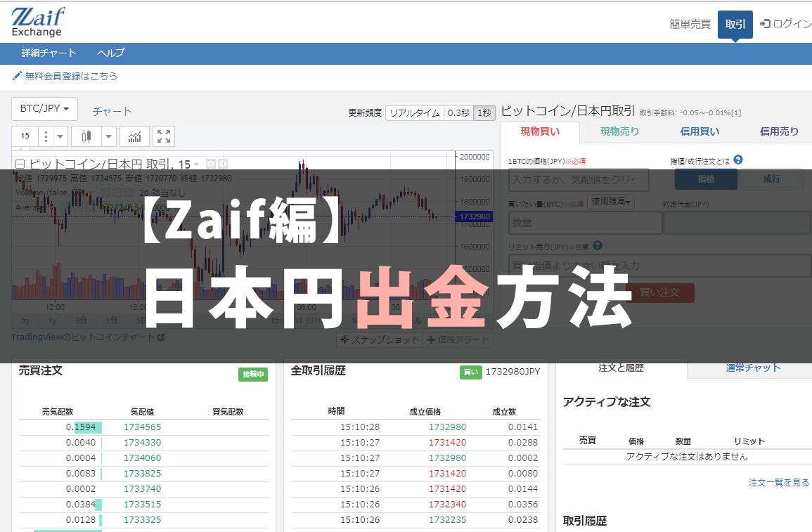Click the eye icon beside chart title
The width and height of the screenshot is (812, 532).
click(x=211, y=164)
